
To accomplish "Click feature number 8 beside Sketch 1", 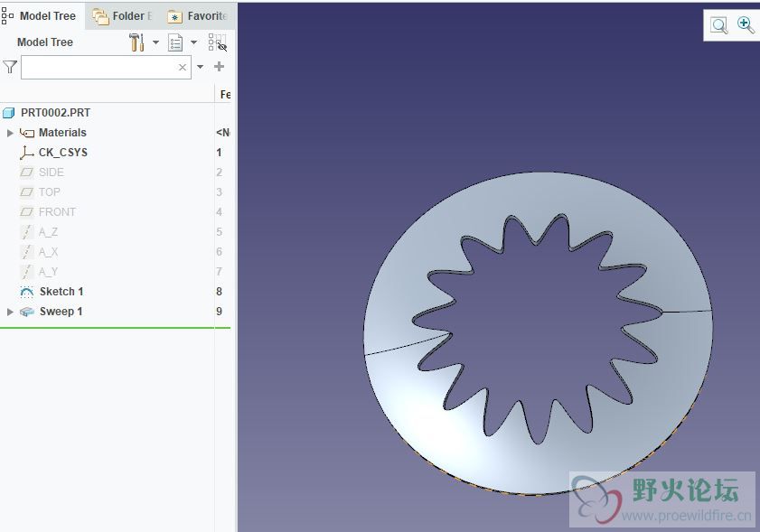I will click(x=219, y=292).
